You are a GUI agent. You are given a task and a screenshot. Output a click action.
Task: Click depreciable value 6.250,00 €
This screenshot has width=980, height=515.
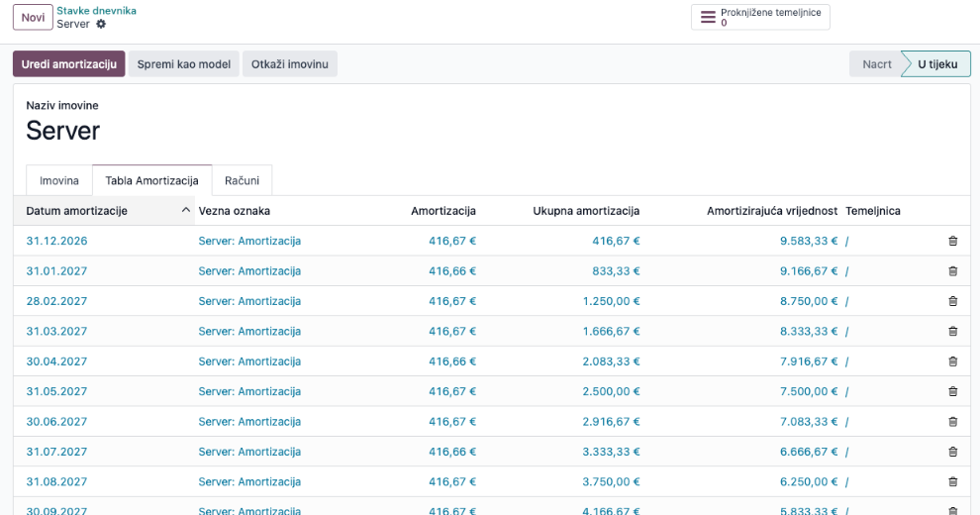pos(809,481)
